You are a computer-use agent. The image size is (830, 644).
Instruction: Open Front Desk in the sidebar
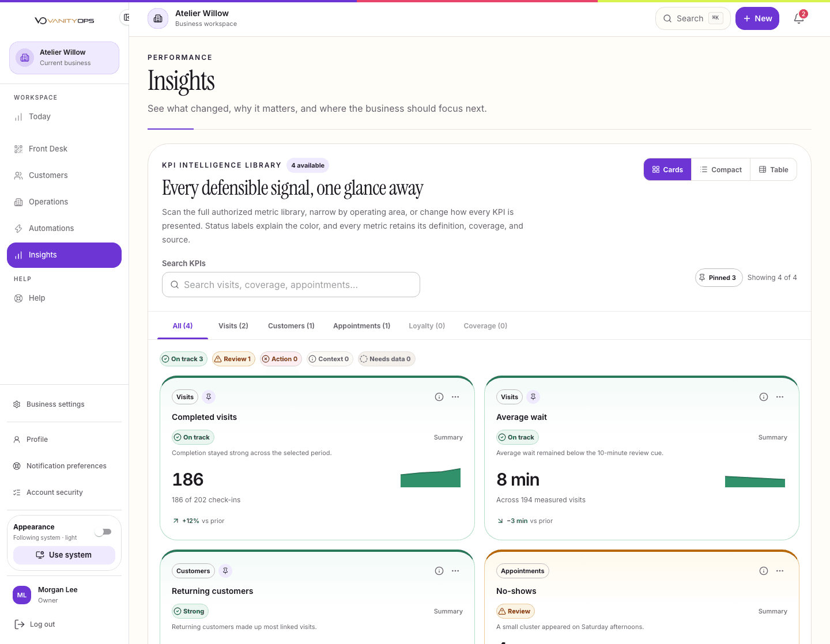click(64, 149)
